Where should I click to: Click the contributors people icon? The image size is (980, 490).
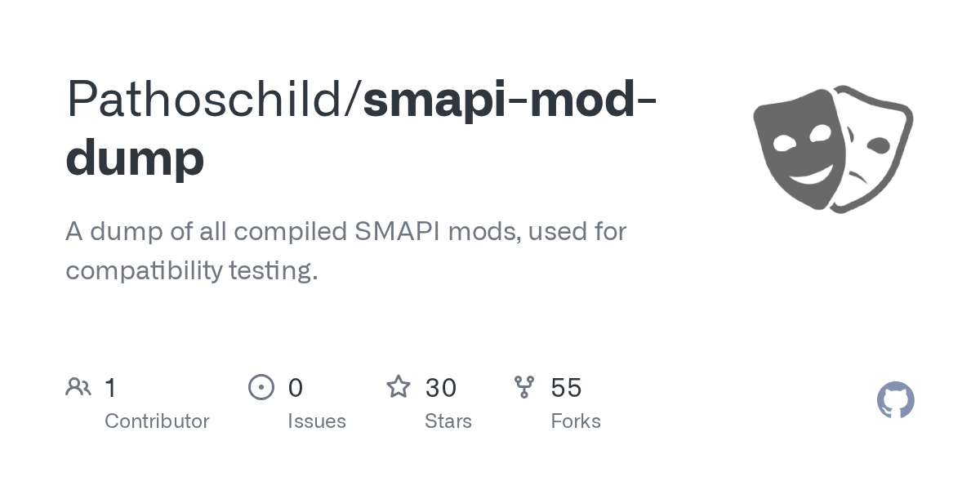(x=78, y=387)
